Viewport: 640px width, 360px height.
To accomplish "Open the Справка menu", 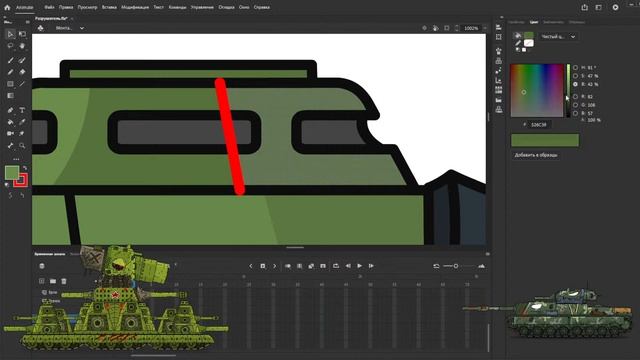I will click(262, 7).
